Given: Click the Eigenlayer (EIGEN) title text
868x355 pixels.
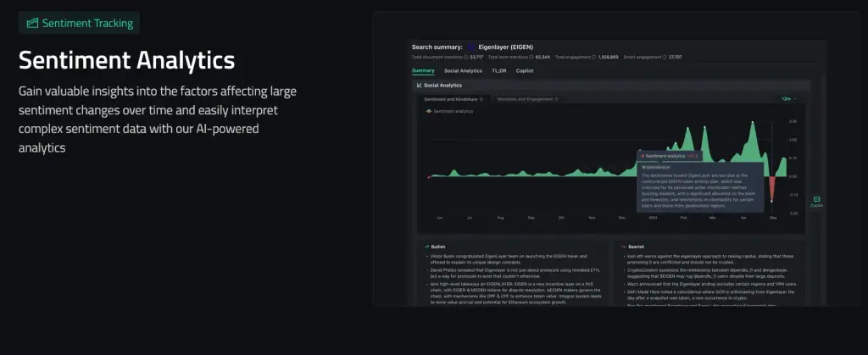Looking at the screenshot, I should (x=506, y=47).
